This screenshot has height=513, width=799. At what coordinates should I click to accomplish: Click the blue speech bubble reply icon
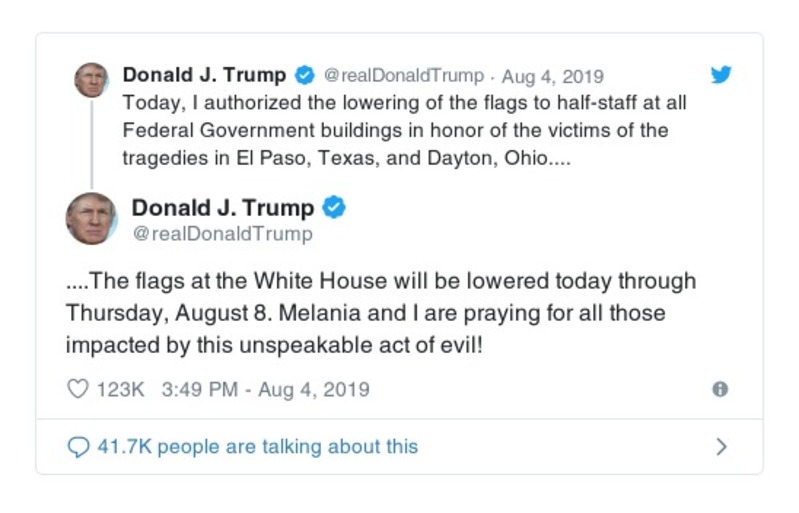click(78, 447)
